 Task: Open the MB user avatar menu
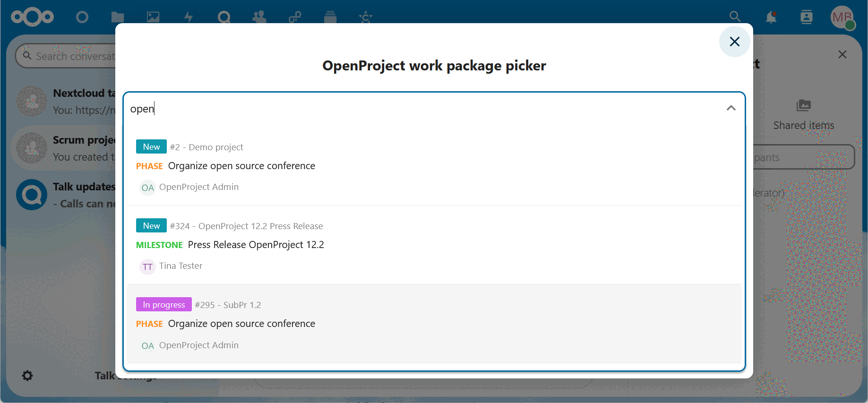pyautogui.click(x=842, y=17)
